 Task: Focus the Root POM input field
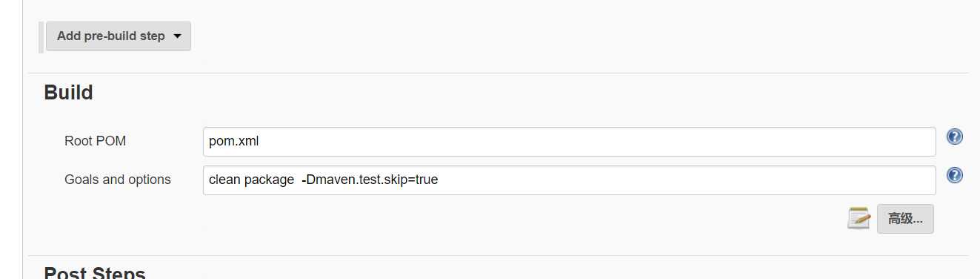pyautogui.click(x=569, y=142)
